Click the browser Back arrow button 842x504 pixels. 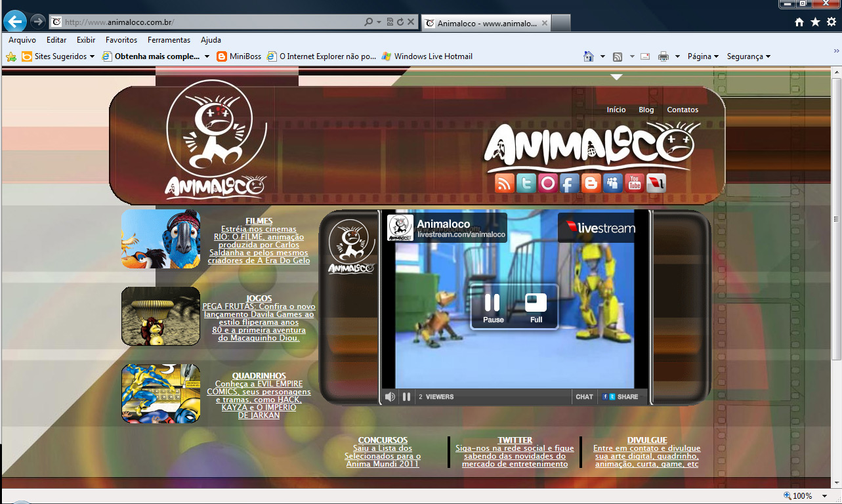(15, 22)
